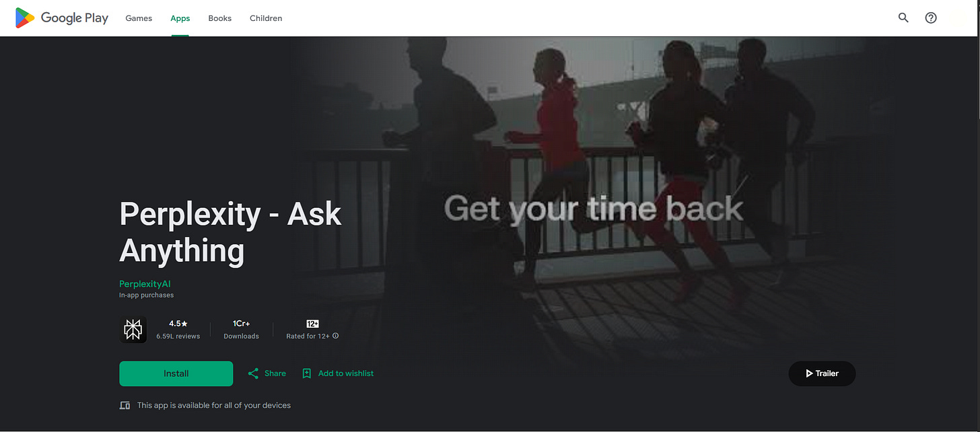Click the Rated for 12+ label
Viewport: 980px width, 432px height.
(308, 336)
